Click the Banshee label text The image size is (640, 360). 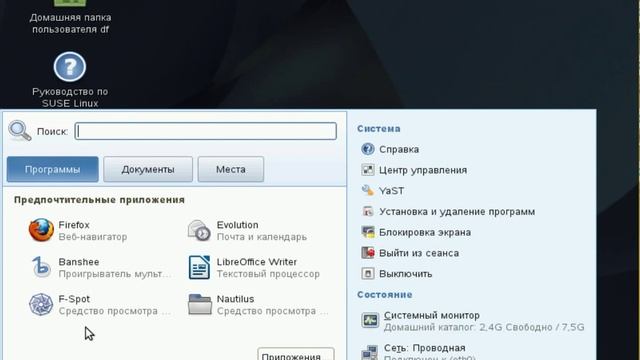click(79, 262)
